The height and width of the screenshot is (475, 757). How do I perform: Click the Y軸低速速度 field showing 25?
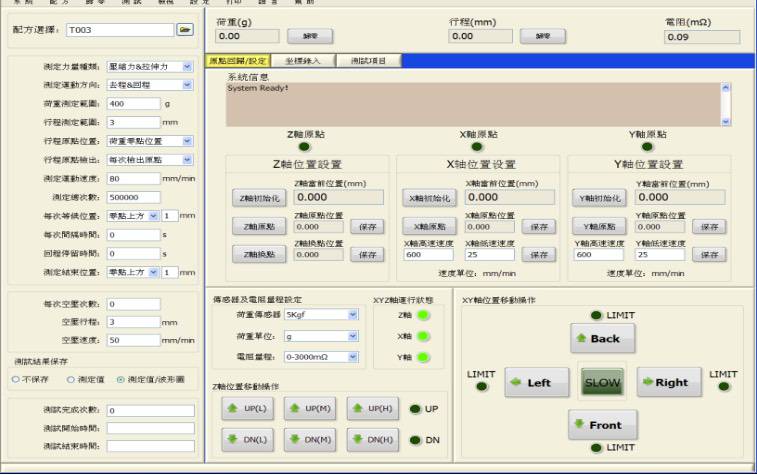pos(660,254)
